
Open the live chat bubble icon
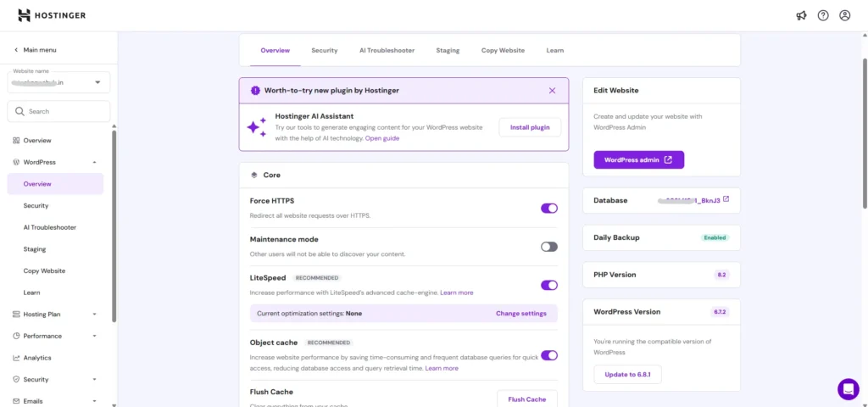pyautogui.click(x=848, y=388)
